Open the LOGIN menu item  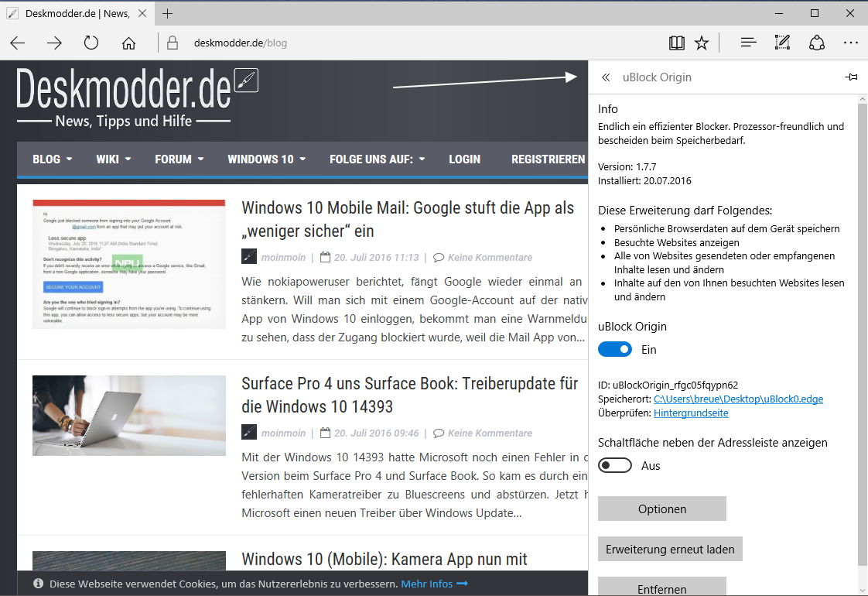(464, 159)
